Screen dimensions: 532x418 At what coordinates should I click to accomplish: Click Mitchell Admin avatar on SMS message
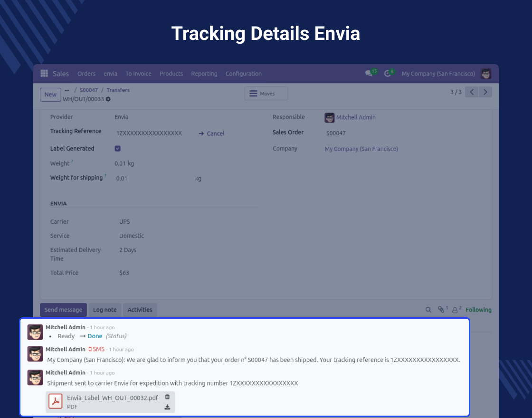pos(35,354)
